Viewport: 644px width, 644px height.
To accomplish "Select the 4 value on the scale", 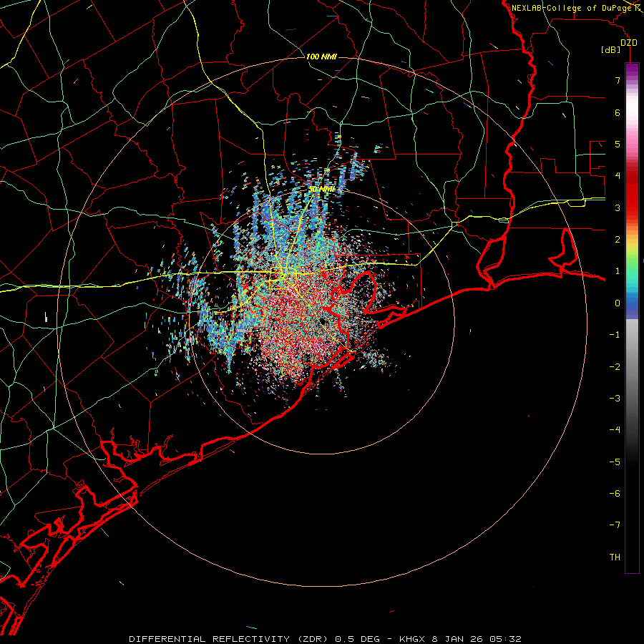I will (x=618, y=176).
